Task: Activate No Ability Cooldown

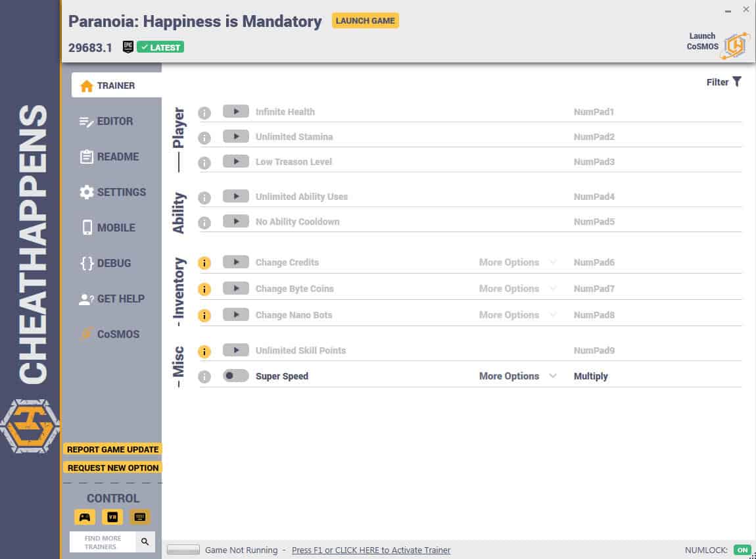Action: (x=236, y=222)
